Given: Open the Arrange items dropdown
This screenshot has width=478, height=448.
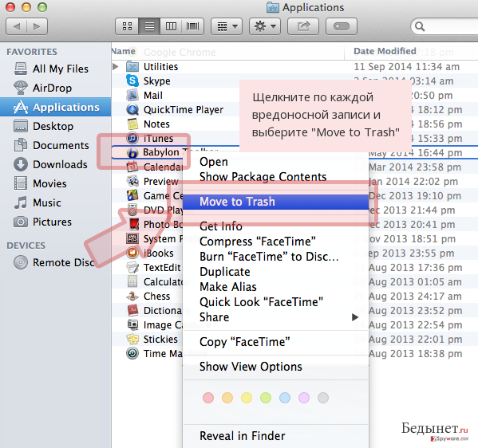Looking at the screenshot, I should (227, 26).
